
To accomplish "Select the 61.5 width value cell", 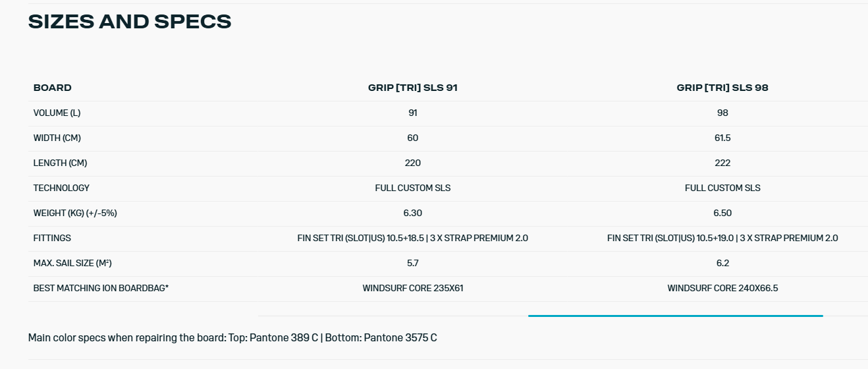I will [722, 138].
